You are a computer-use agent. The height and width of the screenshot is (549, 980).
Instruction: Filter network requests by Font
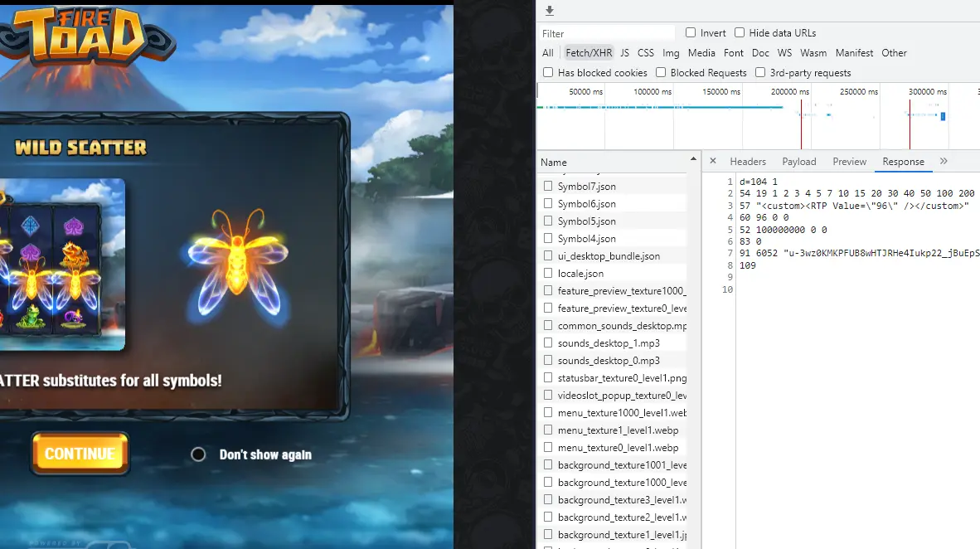pyautogui.click(x=734, y=53)
